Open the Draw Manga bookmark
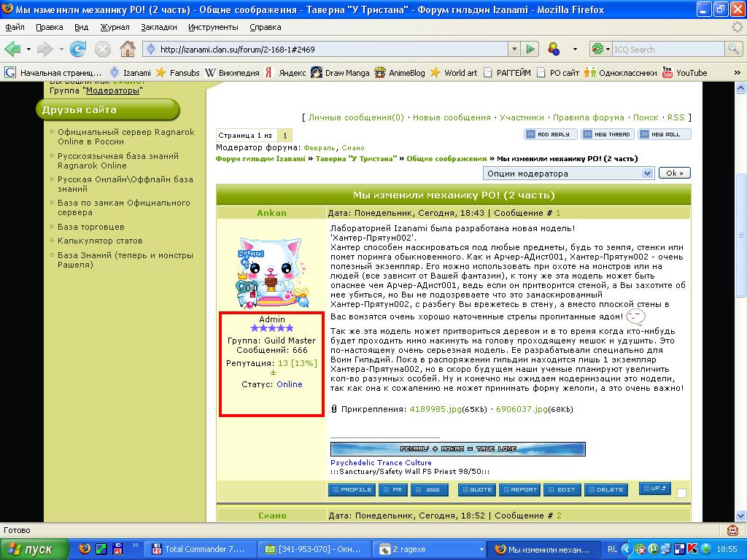Screen dimensions: 747x560 point(340,73)
